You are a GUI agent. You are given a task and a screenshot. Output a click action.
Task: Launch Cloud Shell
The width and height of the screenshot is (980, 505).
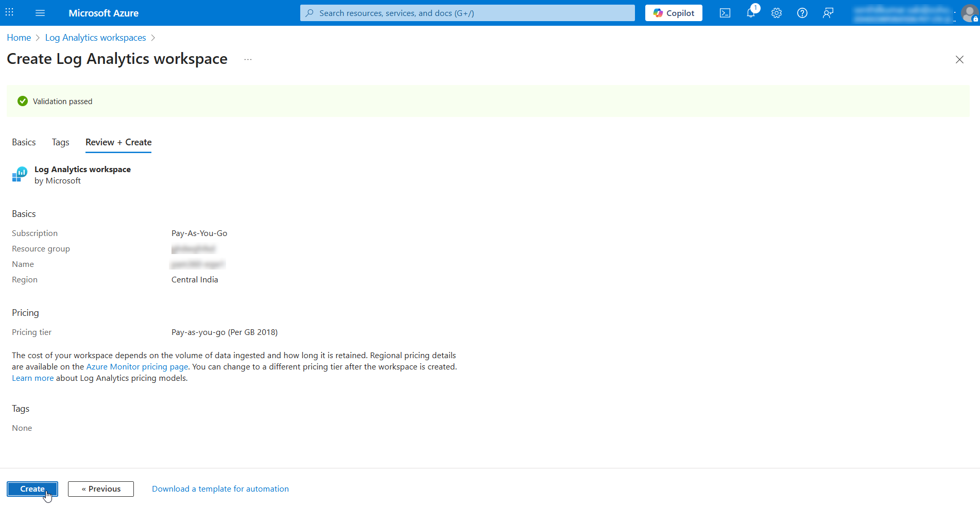click(x=725, y=13)
